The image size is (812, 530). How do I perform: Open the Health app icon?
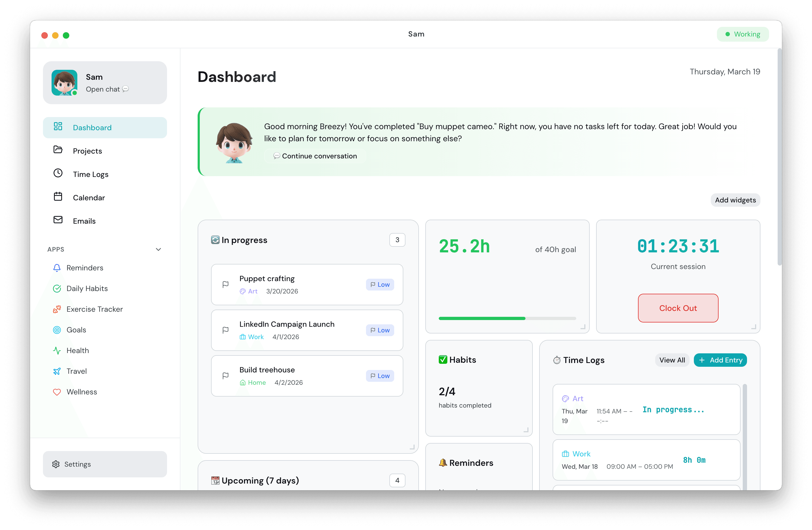(x=57, y=350)
